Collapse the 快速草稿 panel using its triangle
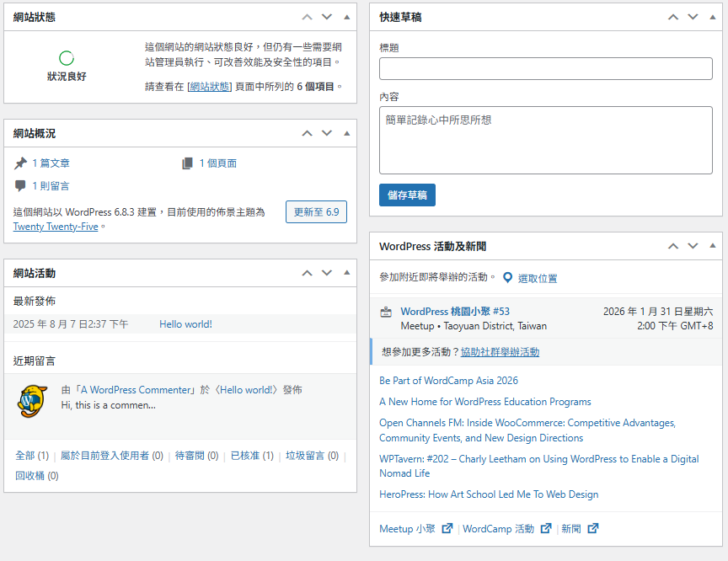 click(713, 17)
